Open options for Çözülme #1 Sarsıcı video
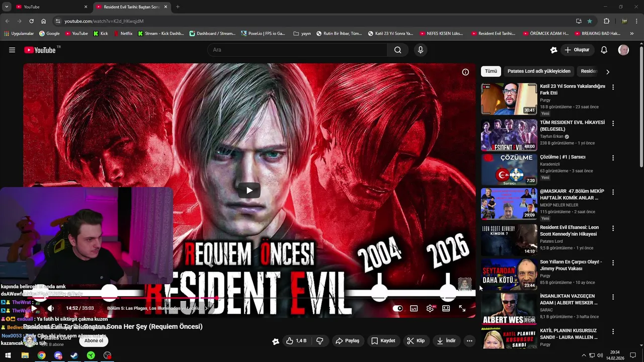Viewport: 644px width, 362px height. [613, 158]
